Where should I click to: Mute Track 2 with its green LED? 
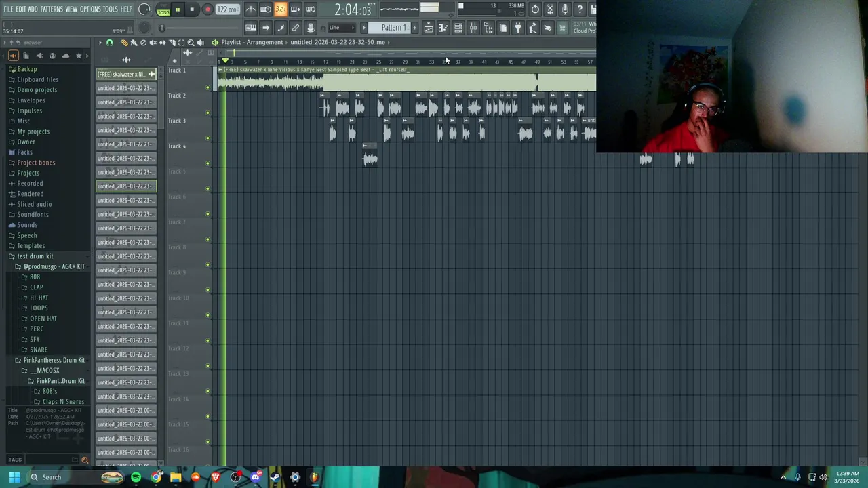click(x=208, y=113)
